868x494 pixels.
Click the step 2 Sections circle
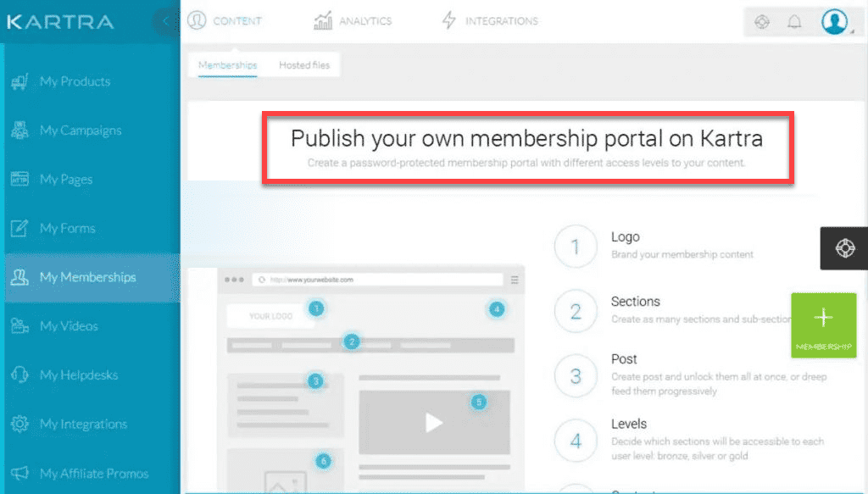coord(576,312)
